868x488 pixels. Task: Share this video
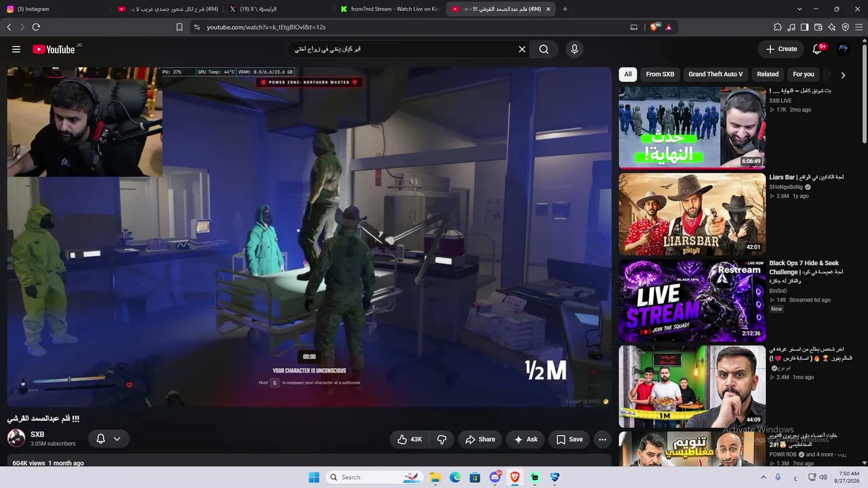tap(480, 439)
